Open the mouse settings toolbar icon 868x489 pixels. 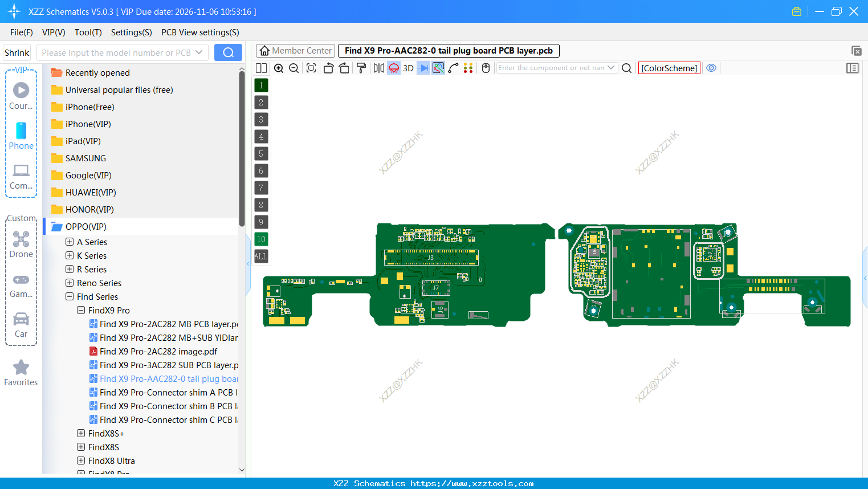484,68
